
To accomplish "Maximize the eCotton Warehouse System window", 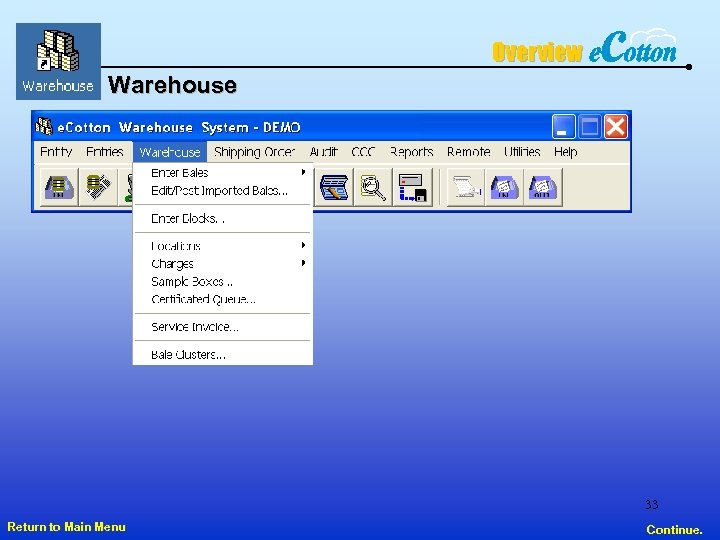I will click(x=590, y=126).
